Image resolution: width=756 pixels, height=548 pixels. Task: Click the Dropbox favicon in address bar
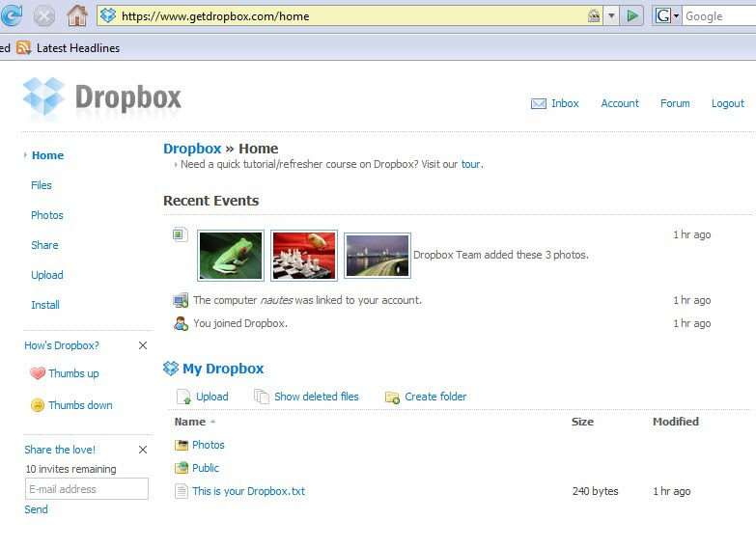(x=108, y=15)
